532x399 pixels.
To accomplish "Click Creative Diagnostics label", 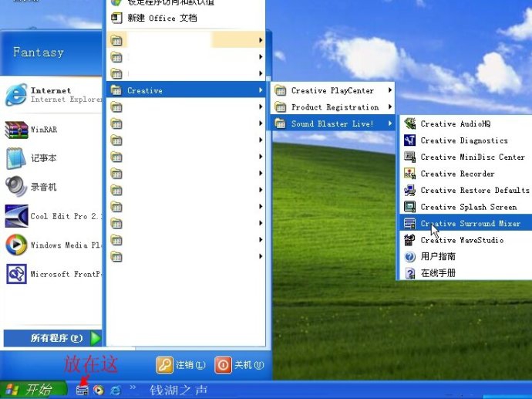I will pos(464,140).
